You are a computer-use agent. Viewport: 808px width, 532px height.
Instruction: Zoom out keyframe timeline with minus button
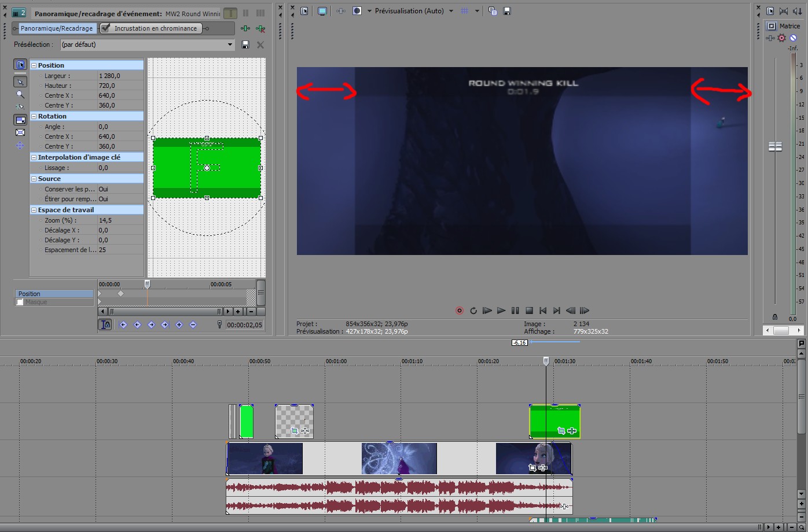[x=251, y=312]
